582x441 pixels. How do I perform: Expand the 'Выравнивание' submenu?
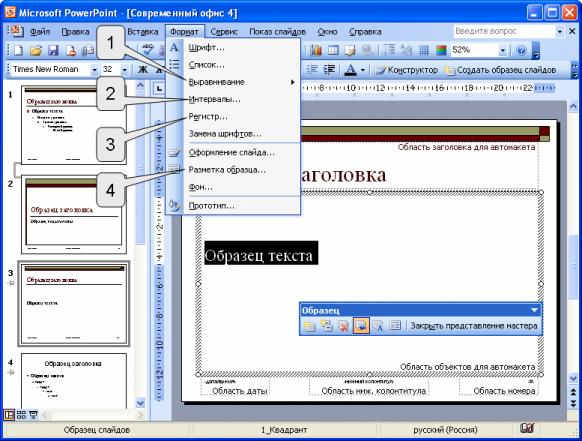(x=233, y=82)
